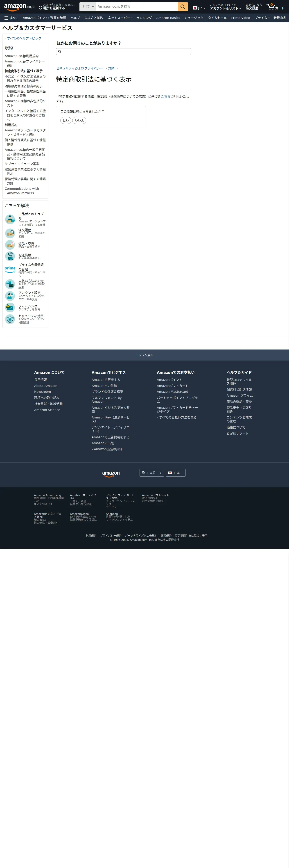Click the こちら link in the text
The height and width of the screenshot is (868, 289).
coord(165,96)
